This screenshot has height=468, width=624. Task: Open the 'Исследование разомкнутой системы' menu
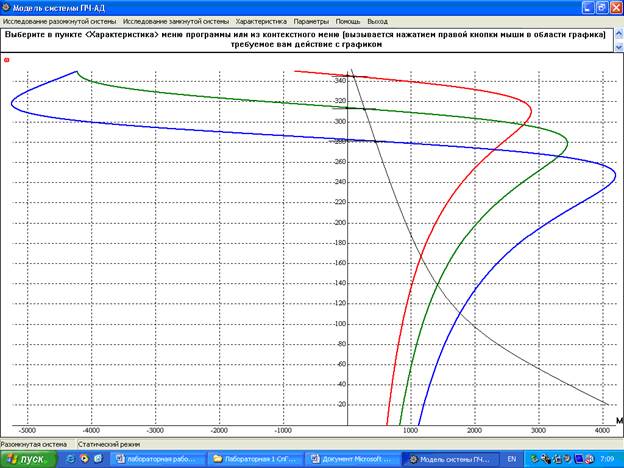pyautogui.click(x=59, y=21)
